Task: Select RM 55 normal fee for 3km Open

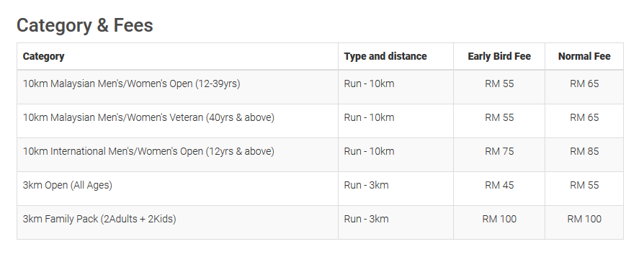Action: (x=584, y=185)
